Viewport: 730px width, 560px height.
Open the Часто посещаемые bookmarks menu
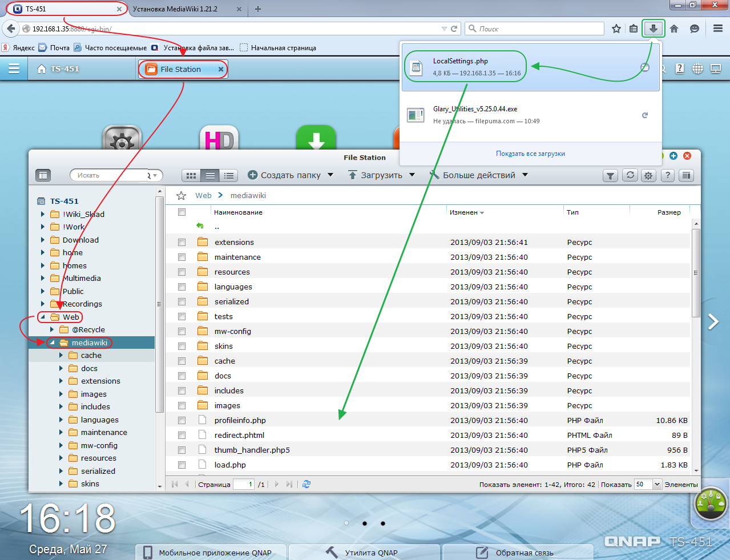(x=110, y=48)
